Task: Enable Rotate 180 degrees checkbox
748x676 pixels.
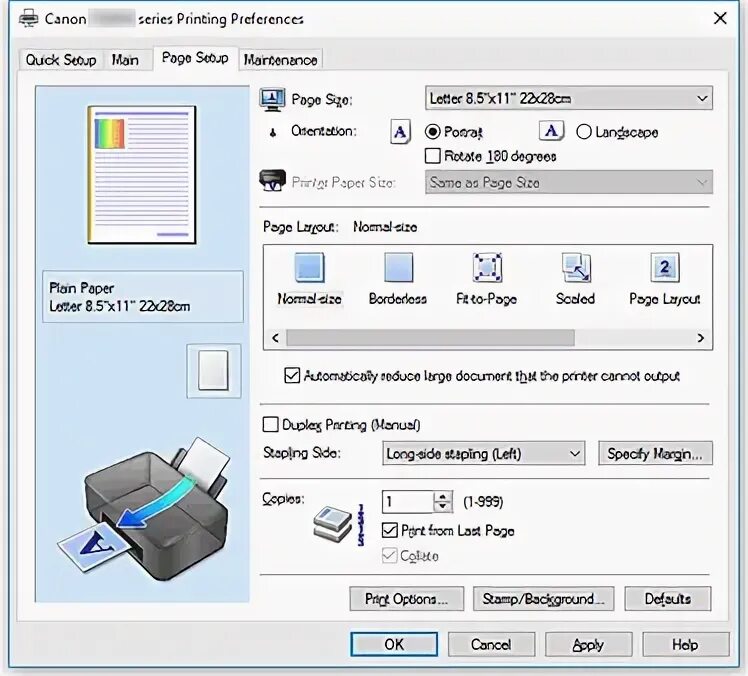Action: (432, 156)
